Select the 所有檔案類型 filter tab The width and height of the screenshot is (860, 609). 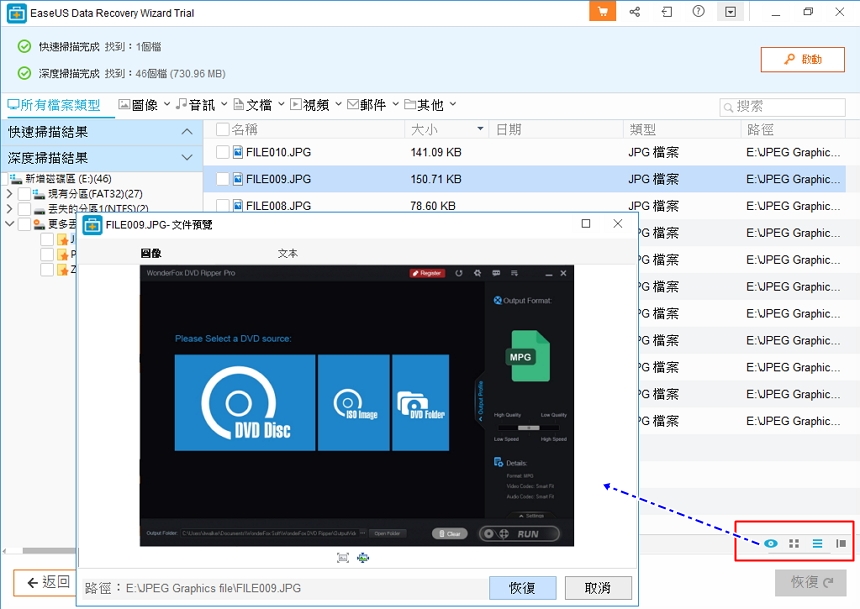[54, 105]
